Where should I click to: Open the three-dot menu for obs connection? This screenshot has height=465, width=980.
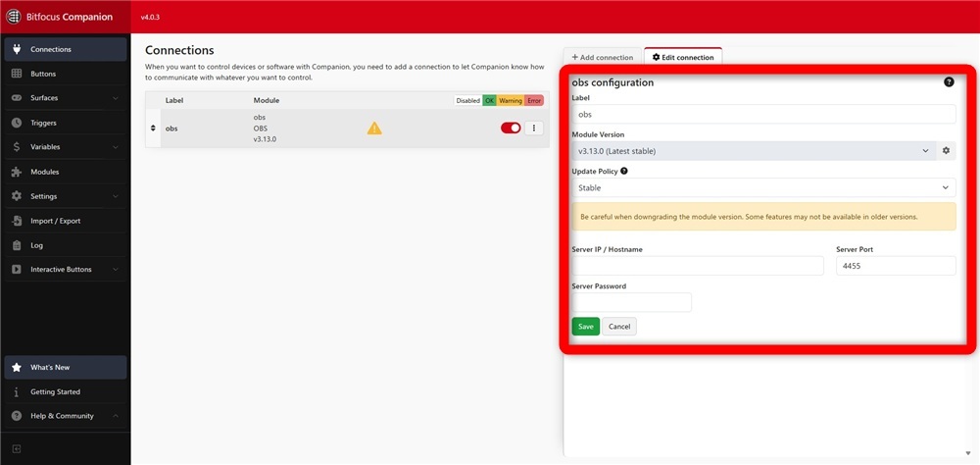(534, 128)
